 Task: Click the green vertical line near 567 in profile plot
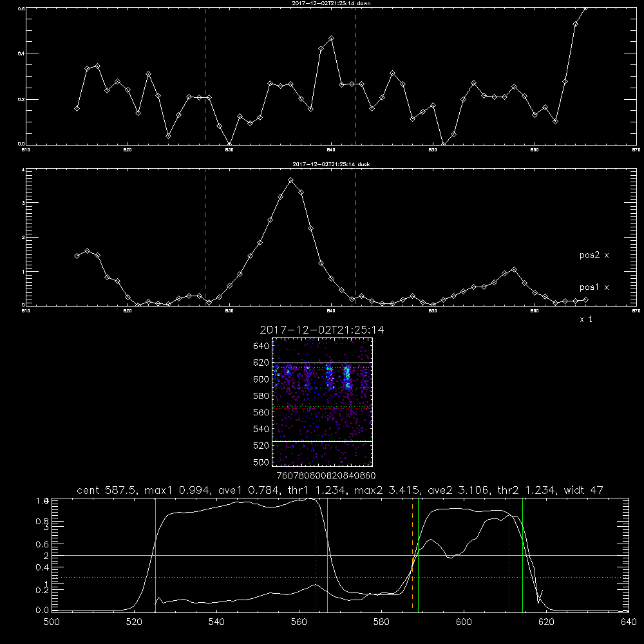coord(327,554)
